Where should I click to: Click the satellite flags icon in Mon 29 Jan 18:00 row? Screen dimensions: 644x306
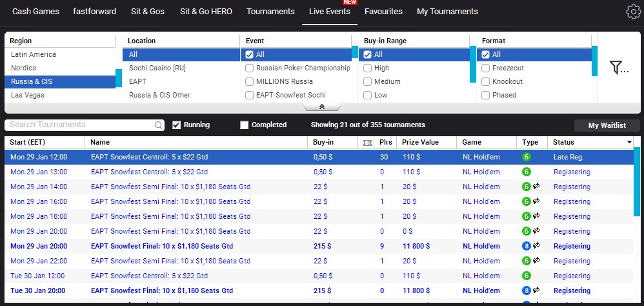click(536, 216)
